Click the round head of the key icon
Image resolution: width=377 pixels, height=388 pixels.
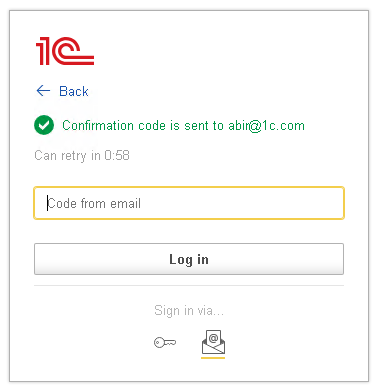(x=158, y=342)
